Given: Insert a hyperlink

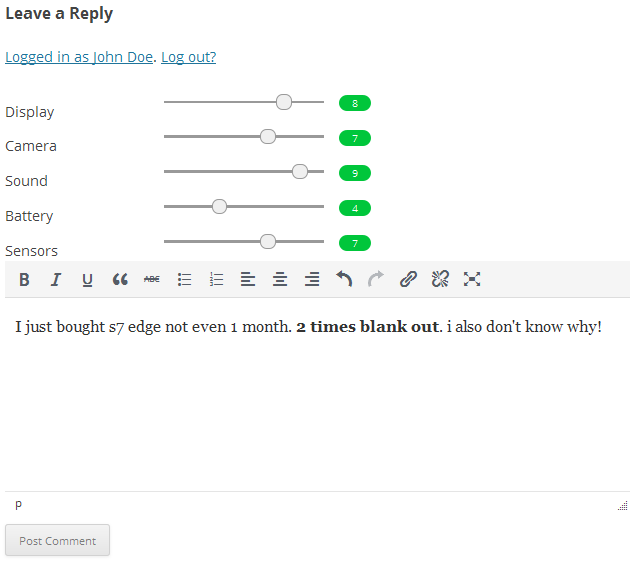Looking at the screenshot, I should point(408,280).
